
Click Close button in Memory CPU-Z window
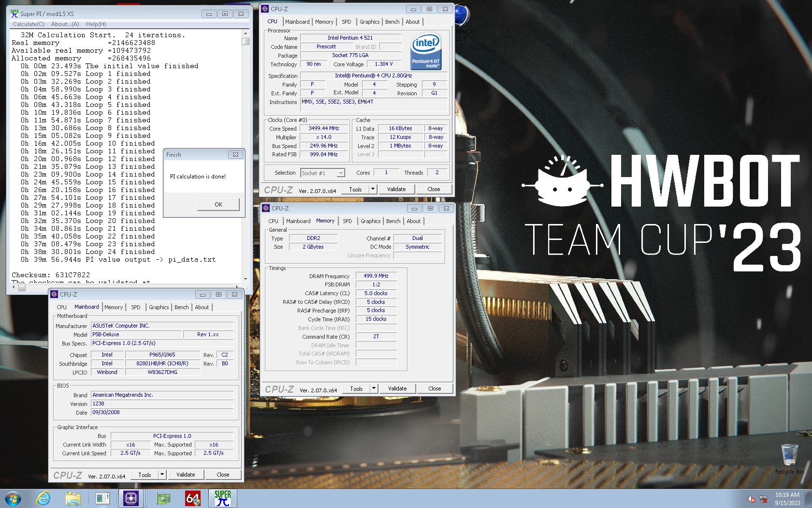435,388
